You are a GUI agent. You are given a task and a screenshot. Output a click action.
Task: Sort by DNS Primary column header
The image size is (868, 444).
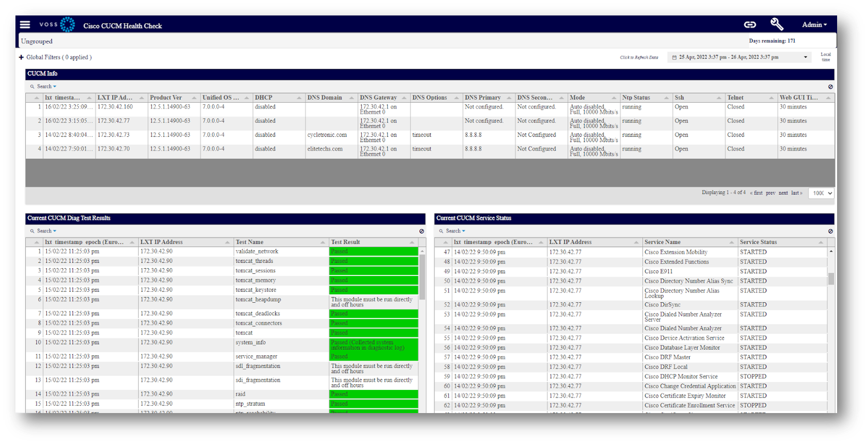pyautogui.click(x=488, y=97)
